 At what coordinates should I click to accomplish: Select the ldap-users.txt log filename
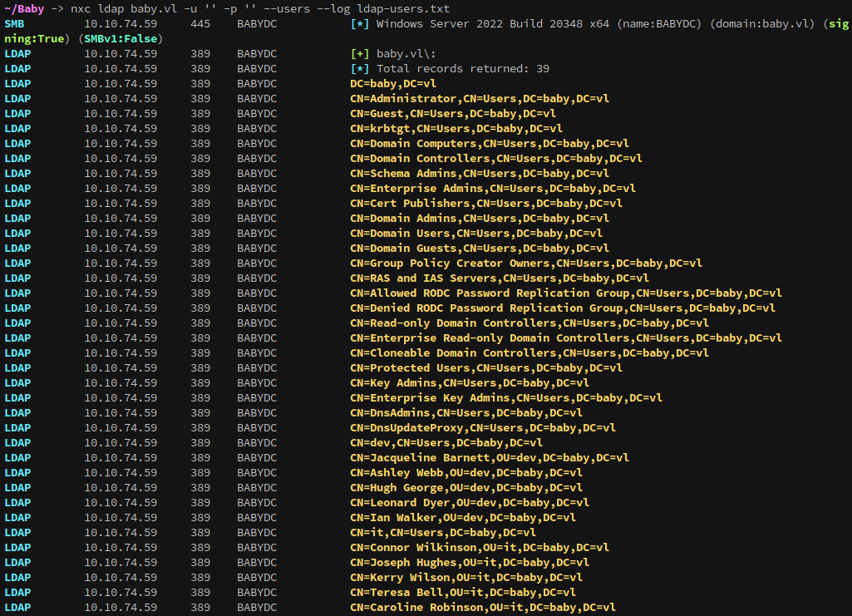pyautogui.click(x=403, y=8)
